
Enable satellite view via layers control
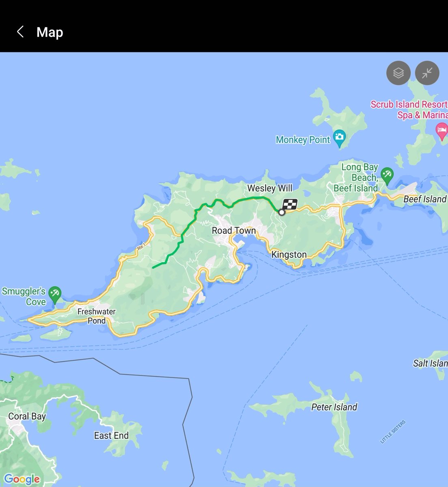[398, 73]
